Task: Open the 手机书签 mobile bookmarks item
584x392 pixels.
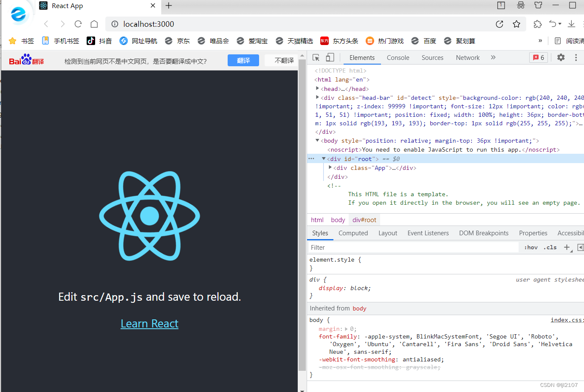Action: click(x=60, y=41)
